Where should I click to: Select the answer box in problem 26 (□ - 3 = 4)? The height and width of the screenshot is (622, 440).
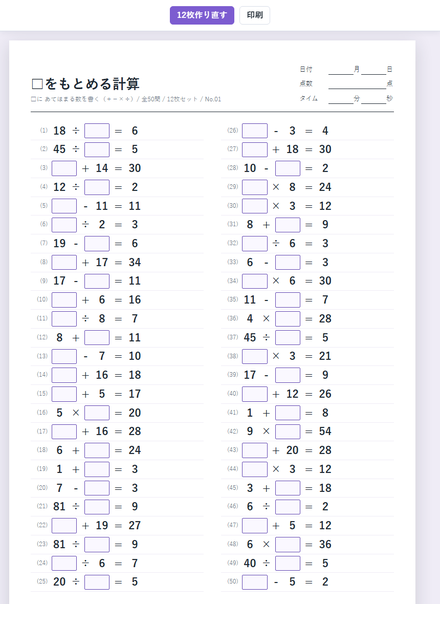point(255,131)
